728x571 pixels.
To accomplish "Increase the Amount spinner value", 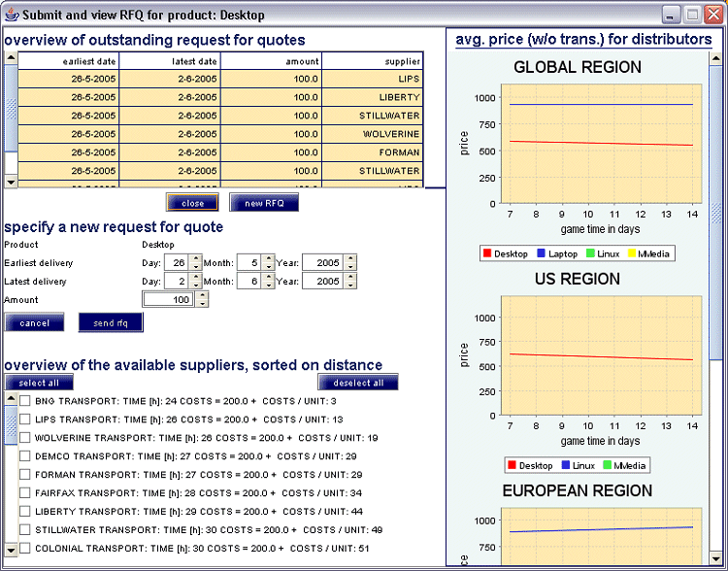I will tap(202, 295).
